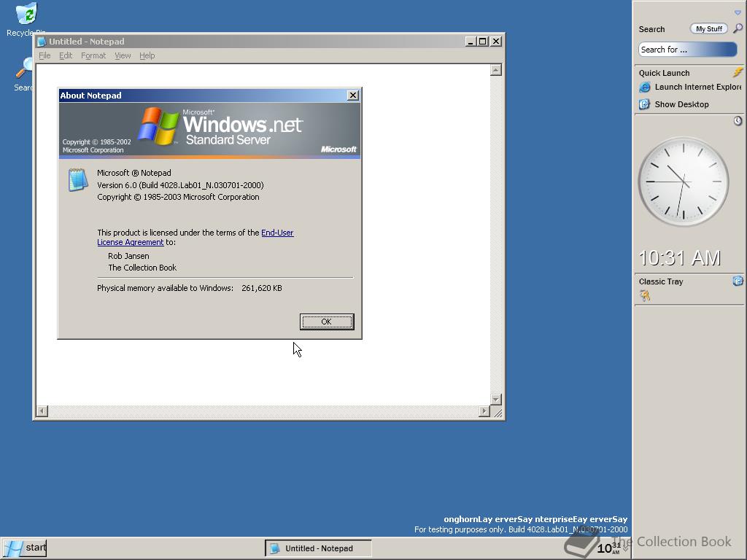Click Show Desktop in Quick Launch
Screen dimensions: 747x560
(x=673, y=104)
